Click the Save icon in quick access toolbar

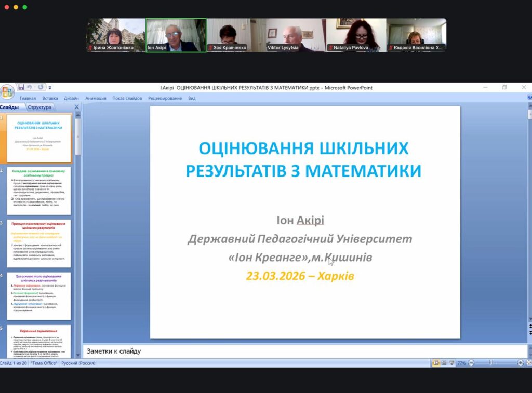click(21, 87)
